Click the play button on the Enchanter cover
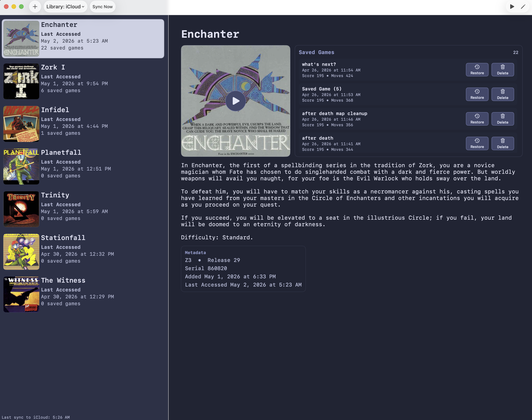Viewport: 532px width, 420px height. tap(236, 101)
